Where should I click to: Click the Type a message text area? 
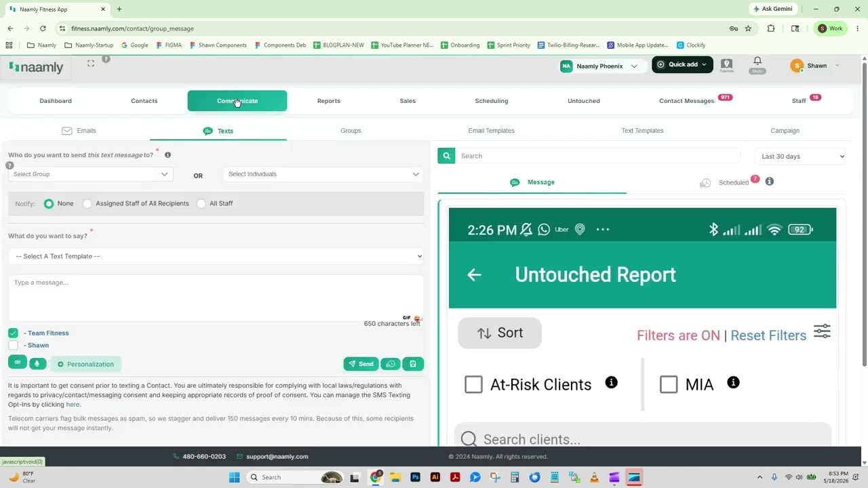pos(216,298)
